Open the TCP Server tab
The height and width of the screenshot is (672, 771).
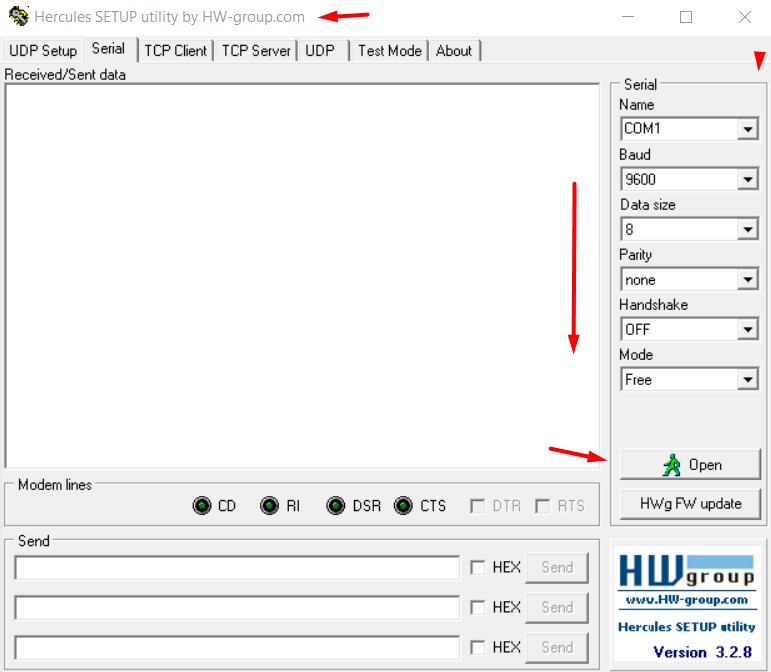click(x=256, y=51)
